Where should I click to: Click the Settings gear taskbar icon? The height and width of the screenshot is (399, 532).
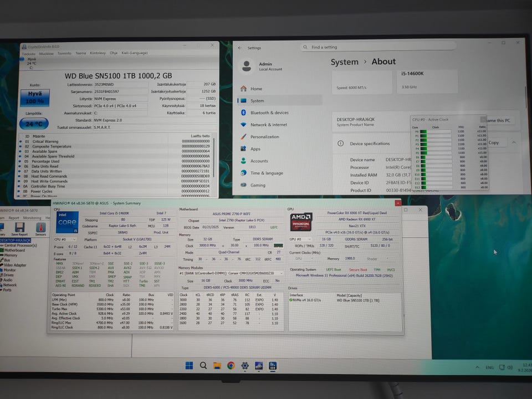pyautogui.click(x=244, y=365)
